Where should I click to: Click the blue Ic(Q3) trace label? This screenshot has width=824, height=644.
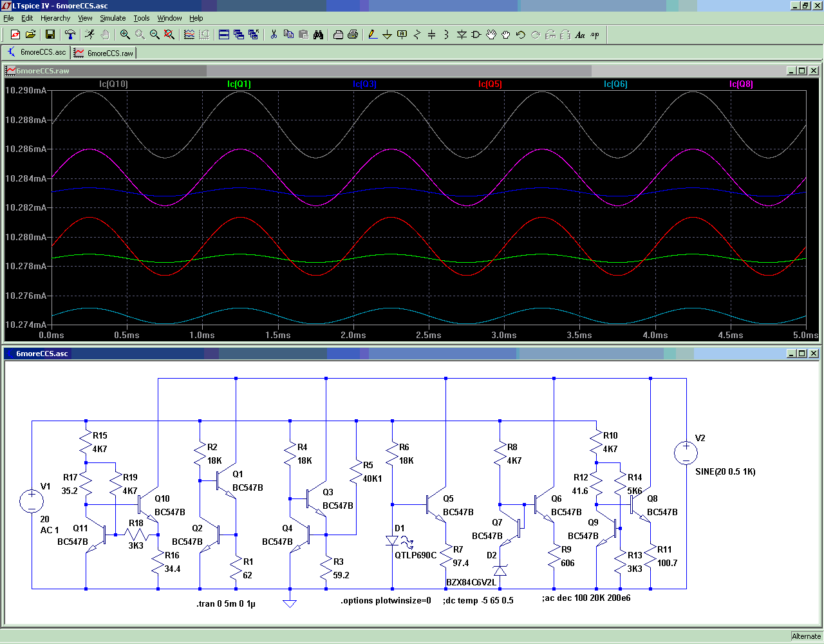click(x=364, y=84)
